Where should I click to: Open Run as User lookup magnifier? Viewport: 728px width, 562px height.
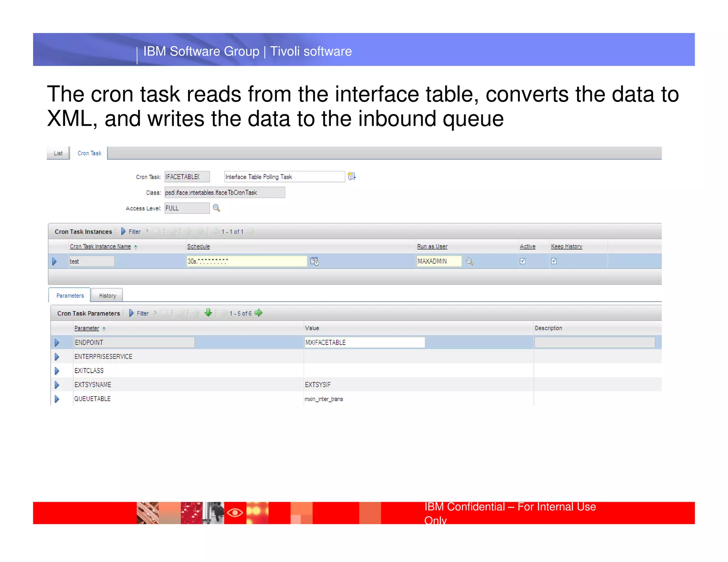[x=469, y=261]
